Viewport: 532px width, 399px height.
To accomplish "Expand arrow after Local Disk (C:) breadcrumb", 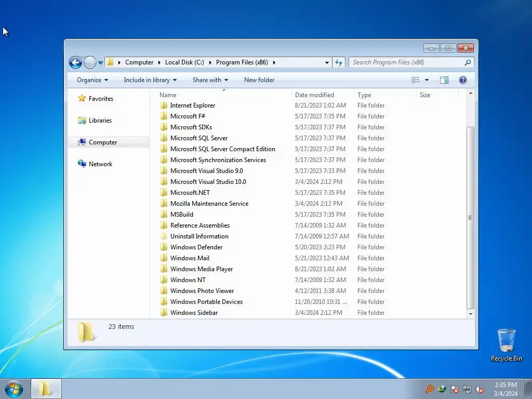I will pos(210,62).
